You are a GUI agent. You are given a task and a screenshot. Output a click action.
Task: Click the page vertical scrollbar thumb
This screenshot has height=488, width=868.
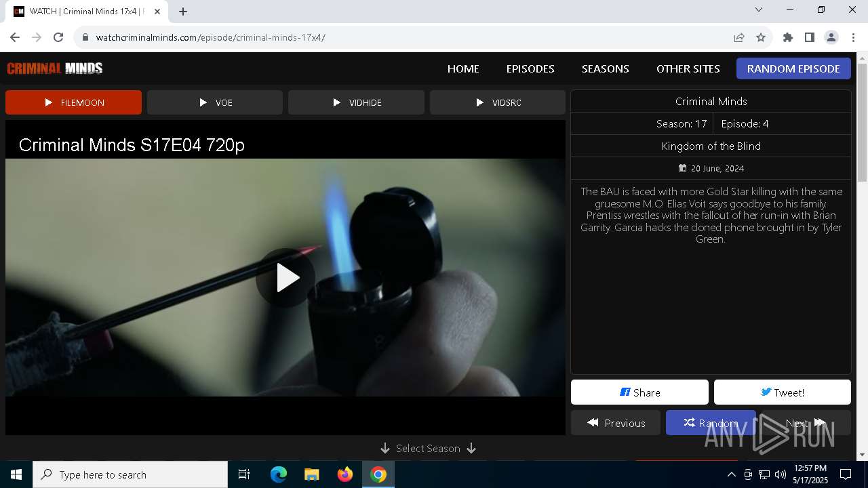(863, 122)
